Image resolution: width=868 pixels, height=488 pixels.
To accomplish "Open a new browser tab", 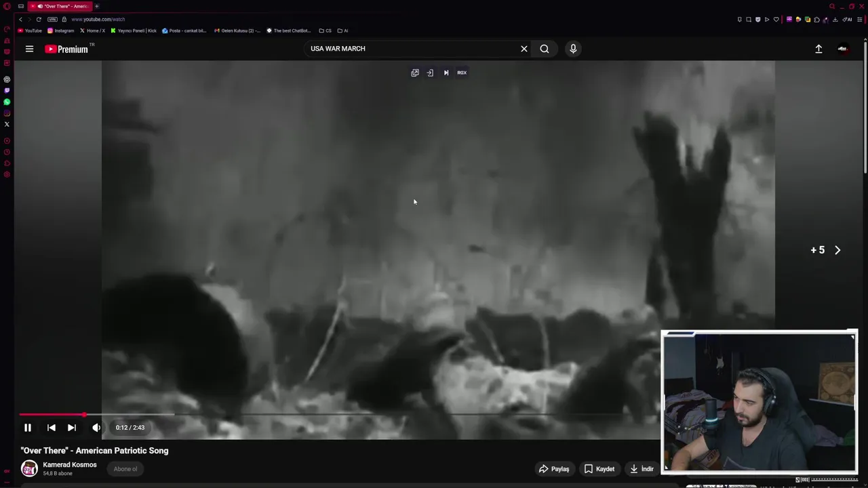I will tap(97, 6).
